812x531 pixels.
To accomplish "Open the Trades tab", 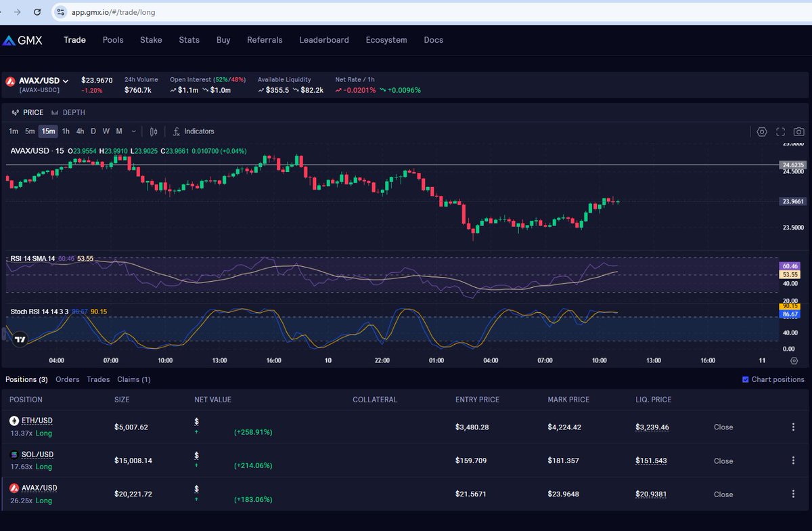I will (x=98, y=379).
